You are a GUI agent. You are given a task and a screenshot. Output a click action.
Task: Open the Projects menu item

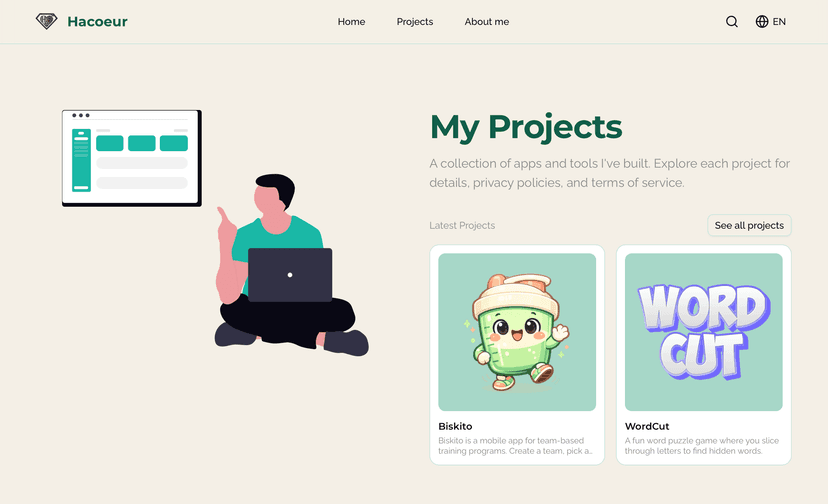coord(415,22)
